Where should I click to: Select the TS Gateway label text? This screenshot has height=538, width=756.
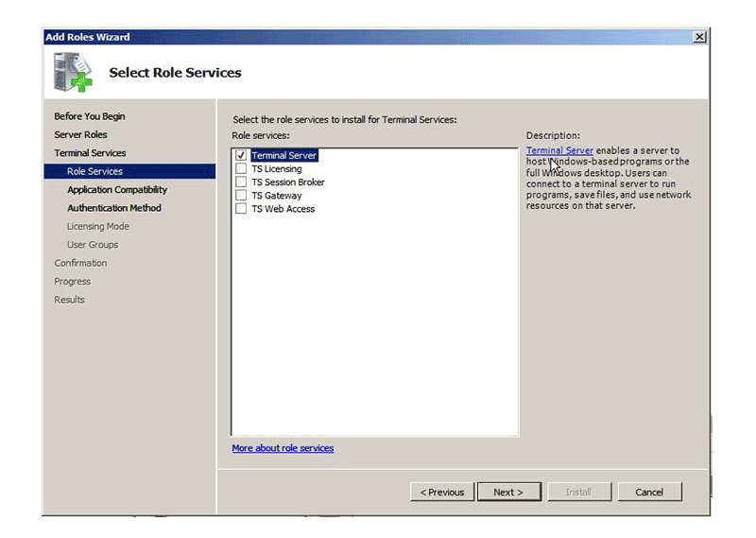pos(276,196)
